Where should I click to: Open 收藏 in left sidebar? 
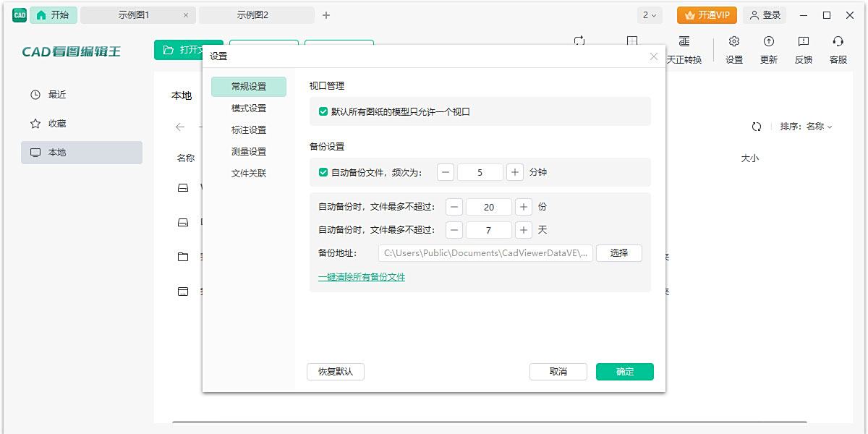82,124
